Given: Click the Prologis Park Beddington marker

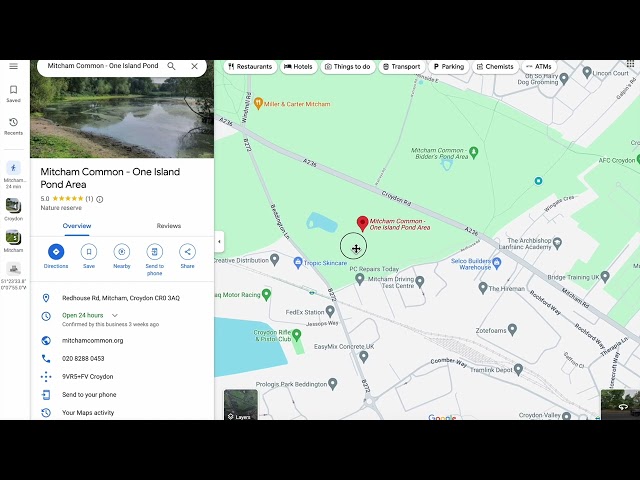Looking at the screenshot, I should click(x=333, y=384).
